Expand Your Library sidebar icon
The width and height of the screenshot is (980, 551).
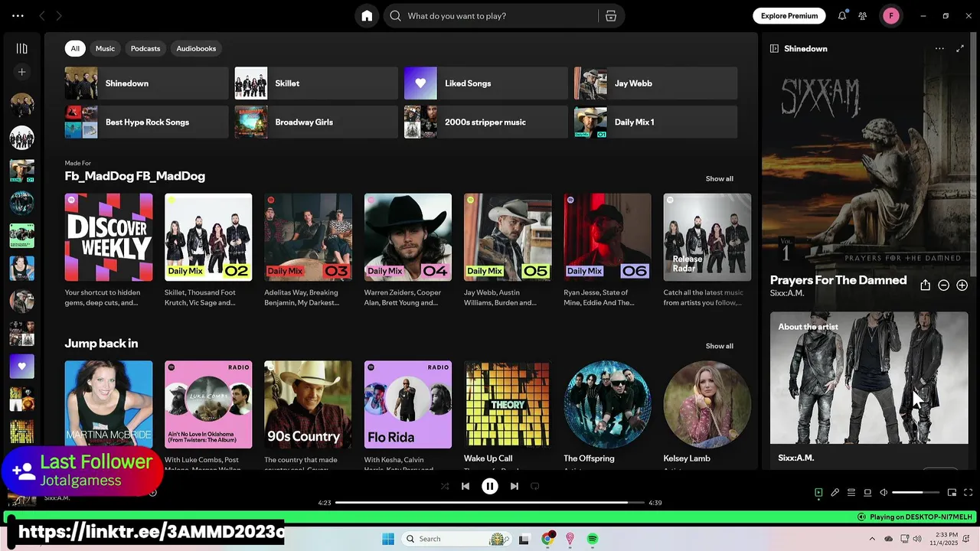[21, 48]
